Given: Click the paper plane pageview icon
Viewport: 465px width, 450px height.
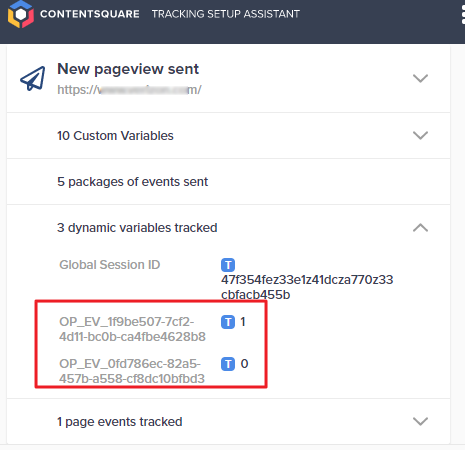Looking at the screenshot, I should (x=33, y=78).
